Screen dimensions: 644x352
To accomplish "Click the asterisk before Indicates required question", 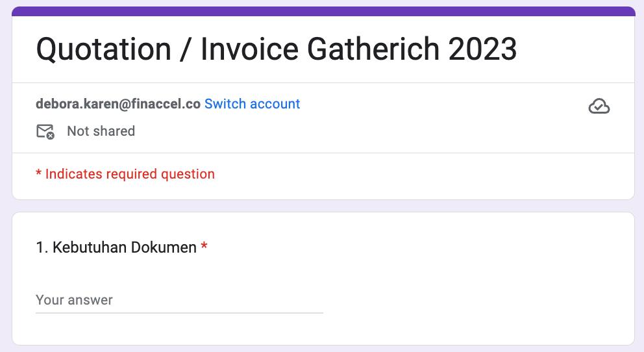I will pos(39,174).
